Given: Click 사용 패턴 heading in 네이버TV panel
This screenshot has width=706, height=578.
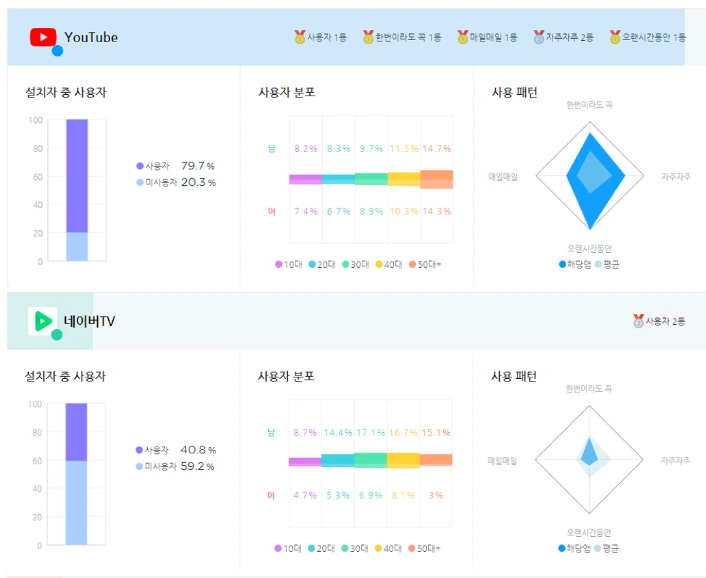Looking at the screenshot, I should 514,376.
